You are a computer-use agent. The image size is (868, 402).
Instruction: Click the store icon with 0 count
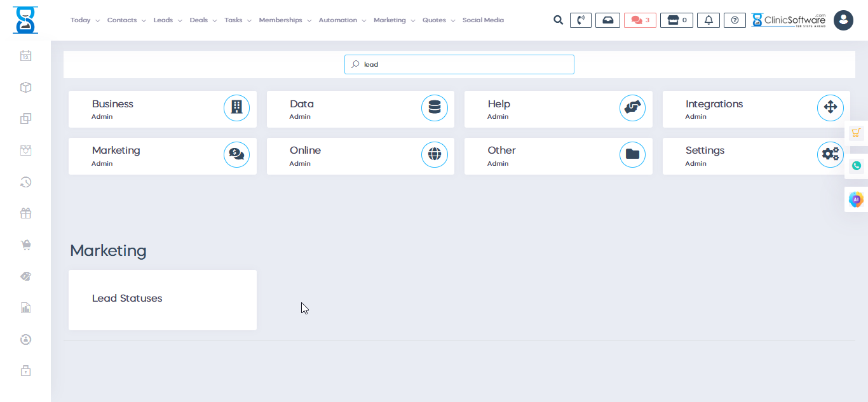[676, 20]
